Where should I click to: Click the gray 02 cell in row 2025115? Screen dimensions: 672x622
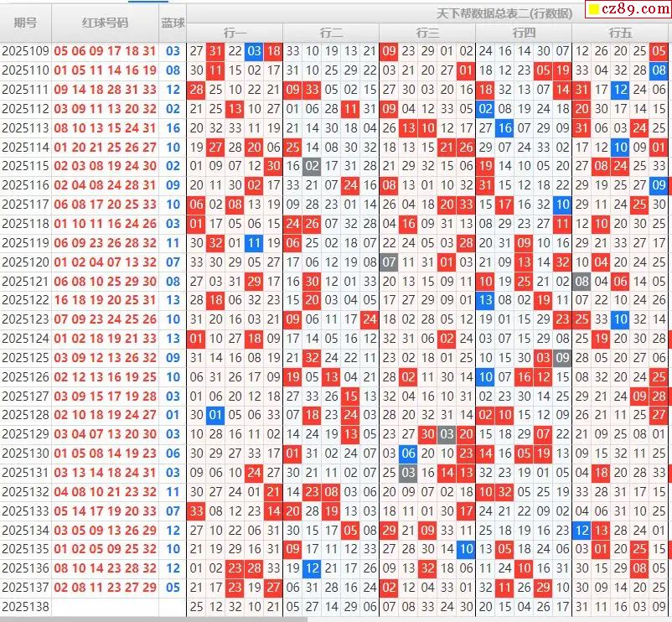[x=312, y=166]
